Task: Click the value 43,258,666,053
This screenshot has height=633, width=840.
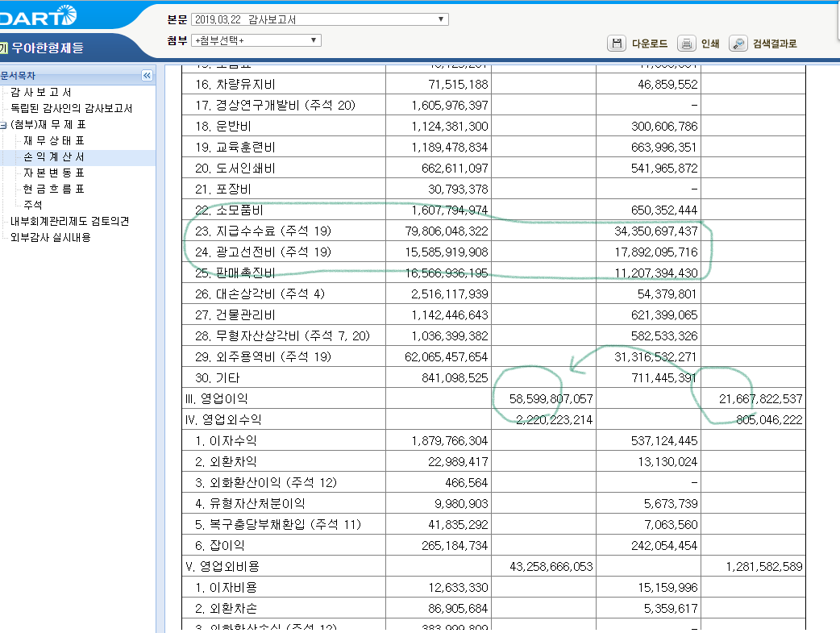Action: click(x=551, y=567)
